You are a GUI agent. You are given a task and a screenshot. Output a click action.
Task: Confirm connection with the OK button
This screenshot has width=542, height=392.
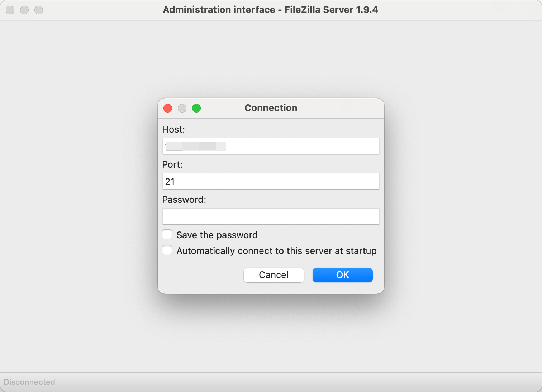343,275
